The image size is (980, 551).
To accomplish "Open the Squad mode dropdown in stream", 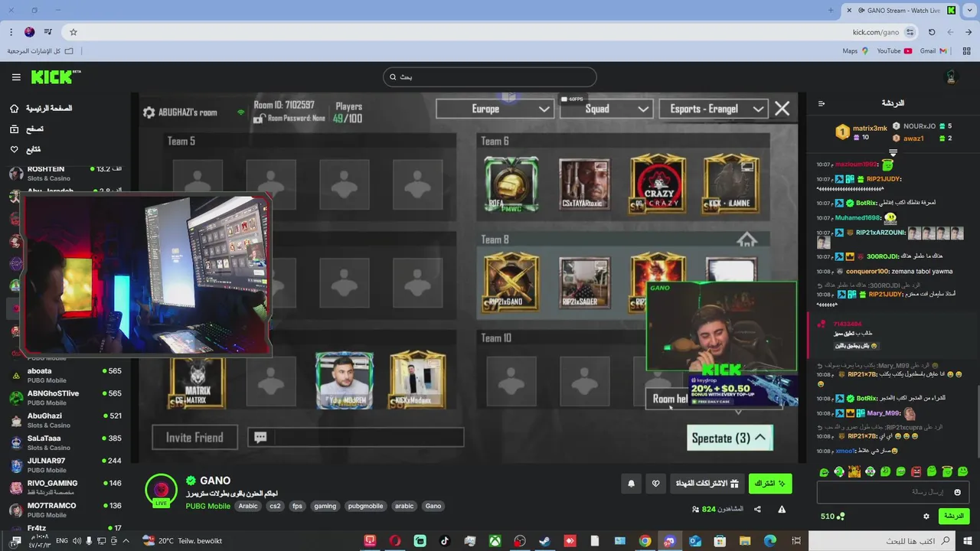I will coord(606,109).
